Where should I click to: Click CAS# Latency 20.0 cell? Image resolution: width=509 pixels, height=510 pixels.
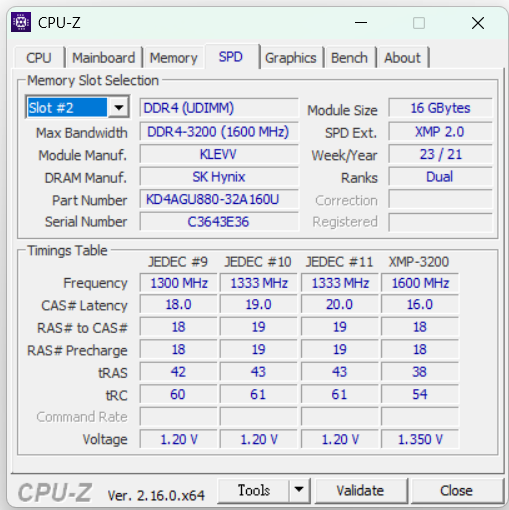340,305
